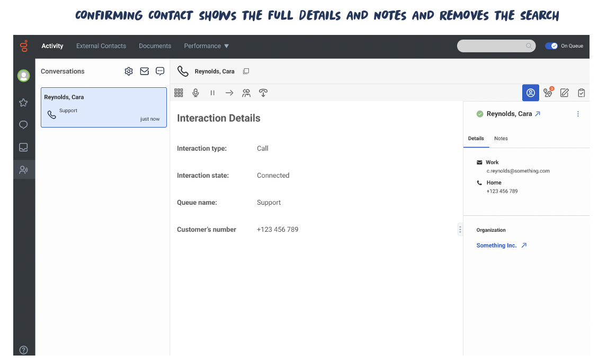
Task: Mute the microphone on the call
Action: coord(195,93)
